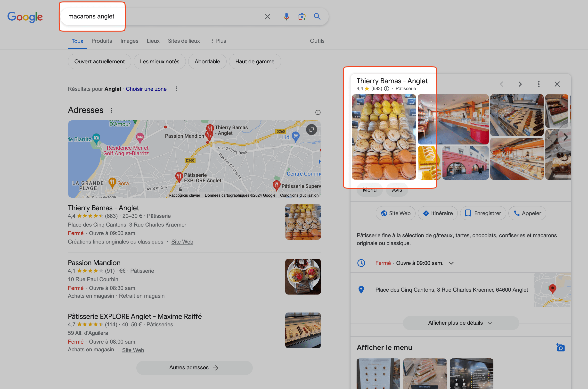Expand Afficher plus de détails
The height and width of the screenshot is (389, 588).
coord(461,323)
